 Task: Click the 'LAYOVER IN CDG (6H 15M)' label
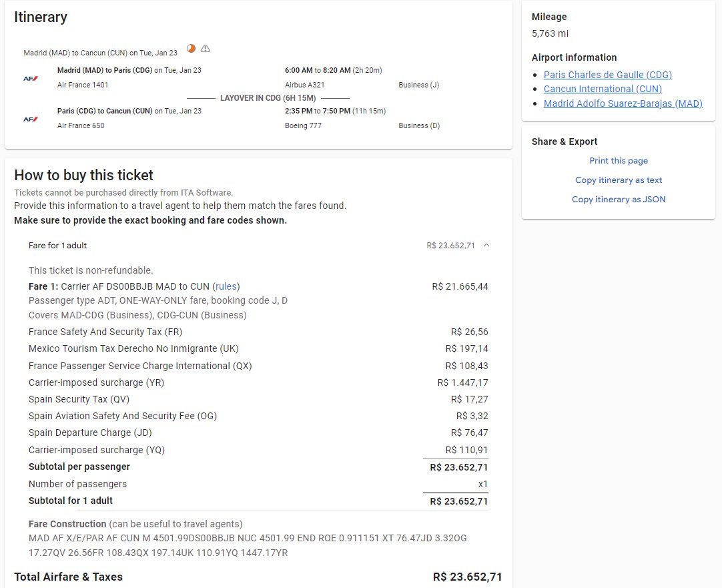pos(268,98)
